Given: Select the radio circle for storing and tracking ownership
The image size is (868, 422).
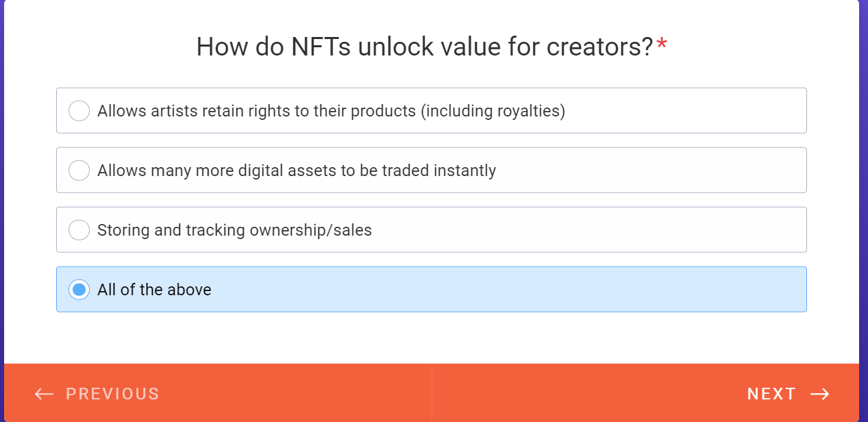Looking at the screenshot, I should point(79,230).
